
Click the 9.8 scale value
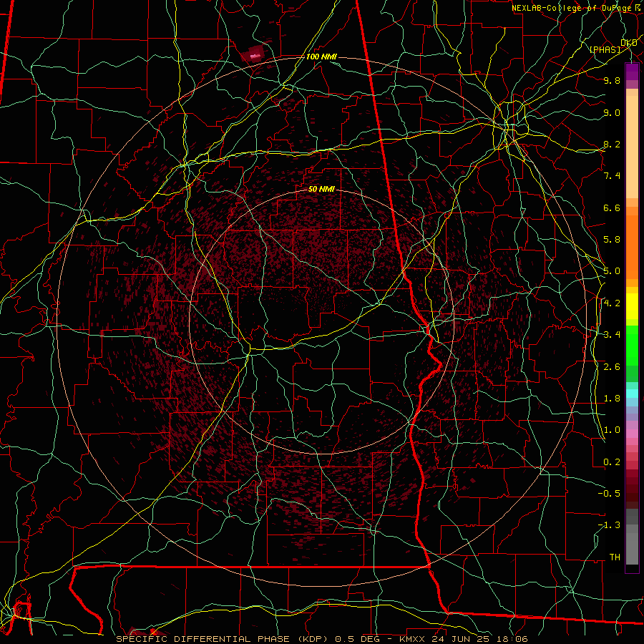pos(612,80)
